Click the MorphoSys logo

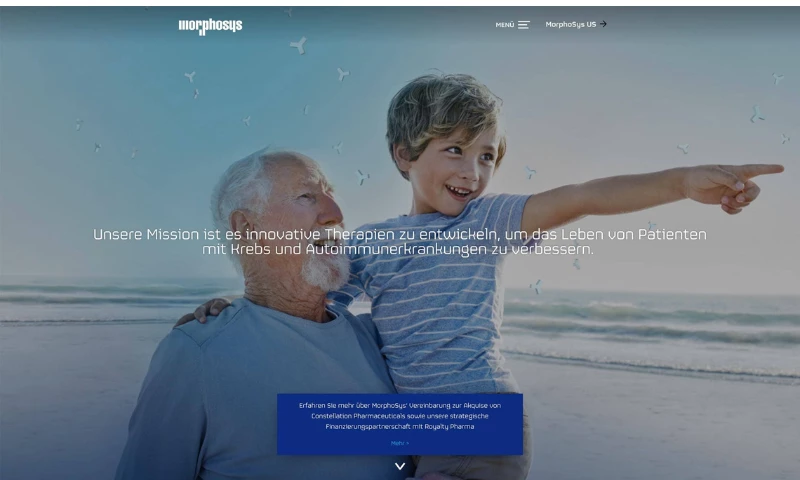(210, 26)
